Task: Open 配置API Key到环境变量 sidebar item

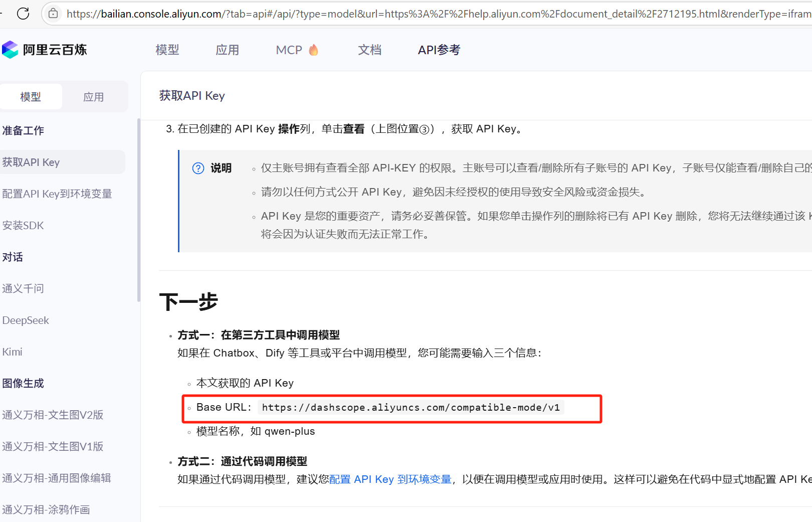Action: (57, 194)
